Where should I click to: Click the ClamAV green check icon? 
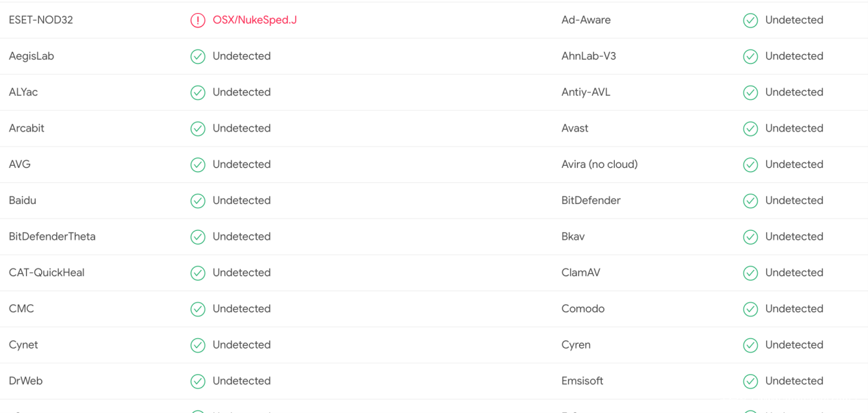(x=750, y=273)
